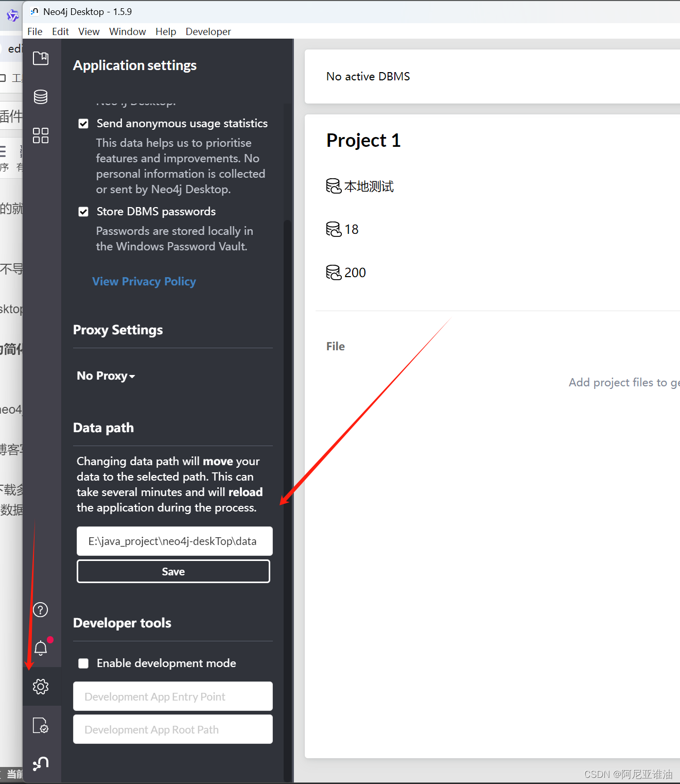This screenshot has width=680, height=784.
Task: Select the 200 DBMS entry
Action: tap(346, 272)
